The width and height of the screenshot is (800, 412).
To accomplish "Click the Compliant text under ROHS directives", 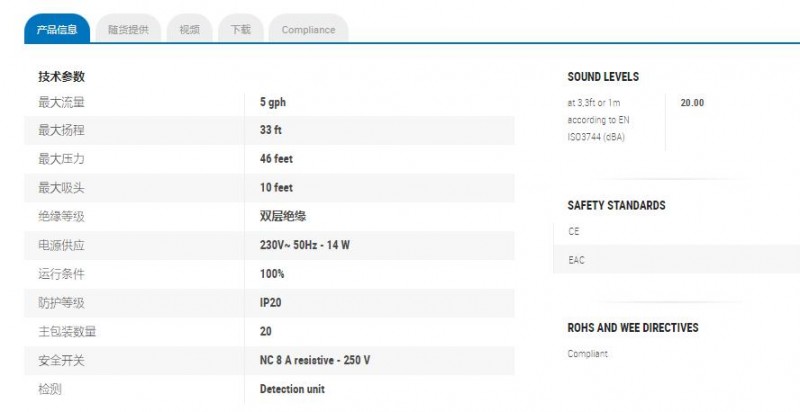I will tap(587, 354).
